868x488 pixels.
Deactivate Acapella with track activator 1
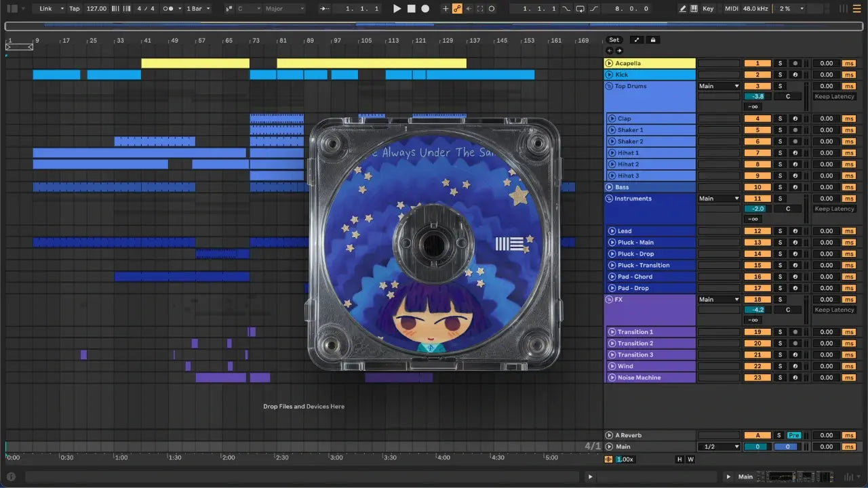(x=757, y=64)
